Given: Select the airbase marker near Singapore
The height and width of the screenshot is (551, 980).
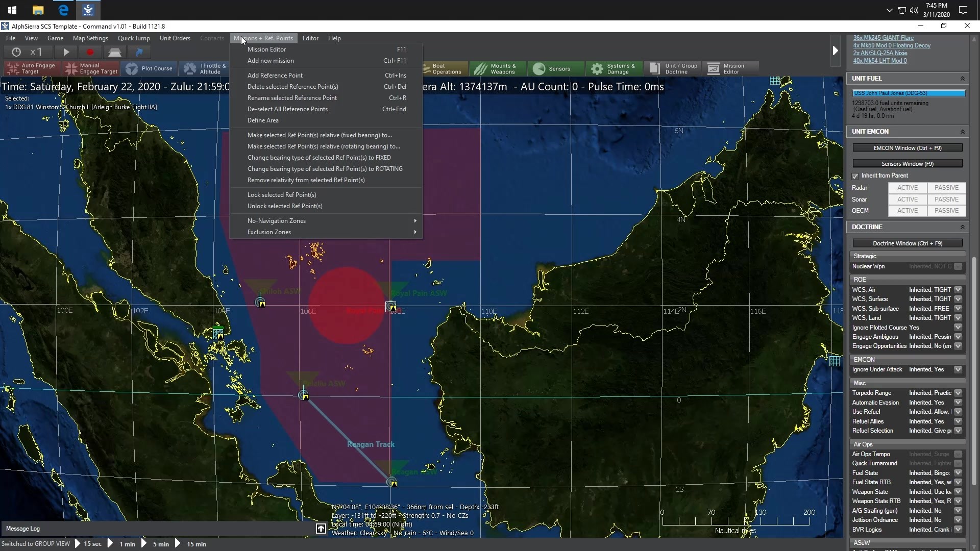Looking at the screenshot, I should tap(218, 333).
